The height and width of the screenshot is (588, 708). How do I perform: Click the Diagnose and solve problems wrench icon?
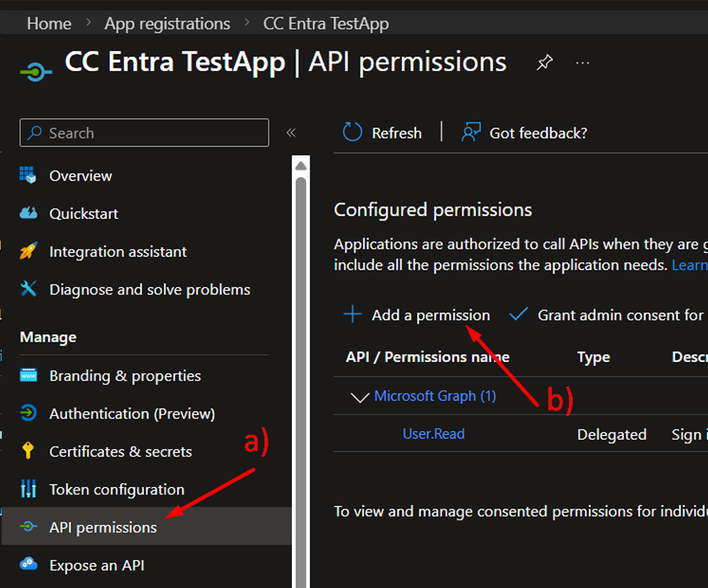[29, 289]
